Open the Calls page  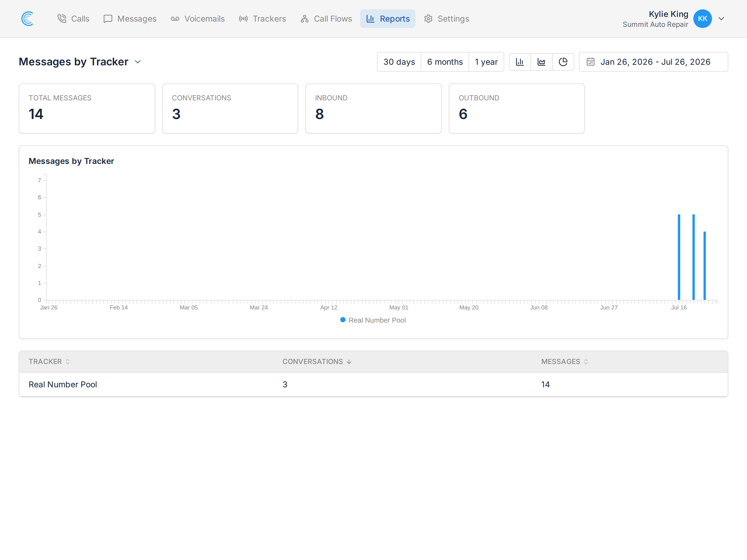pos(73,19)
